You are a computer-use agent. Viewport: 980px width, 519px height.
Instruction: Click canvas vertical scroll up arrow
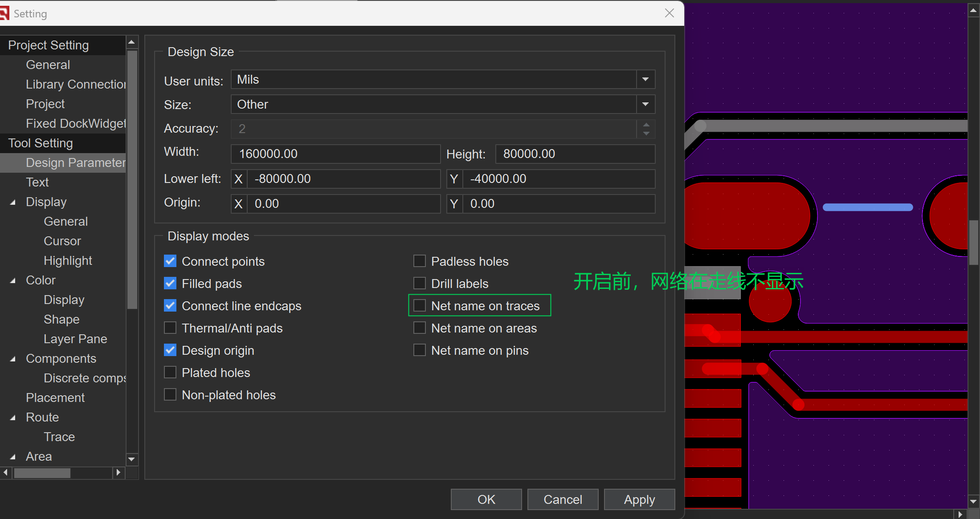(973, 10)
